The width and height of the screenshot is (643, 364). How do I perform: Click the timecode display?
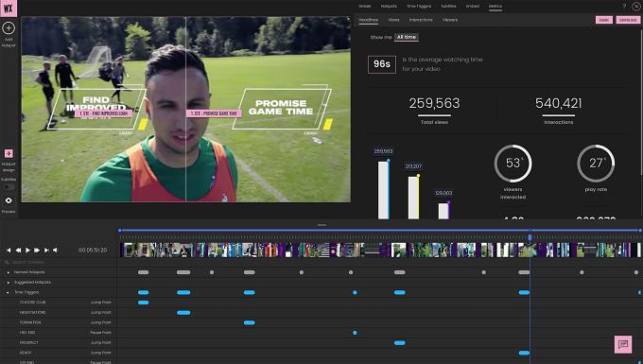(x=93, y=250)
